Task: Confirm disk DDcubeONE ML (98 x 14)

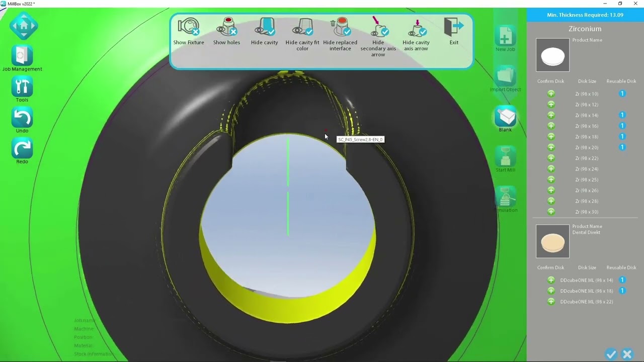Action: point(551,280)
